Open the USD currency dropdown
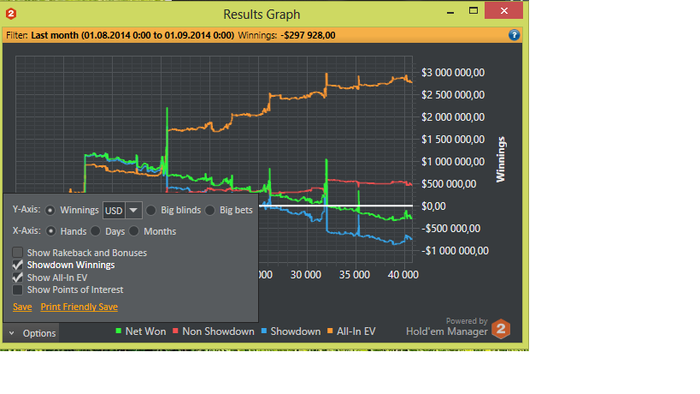This screenshot has width=700, height=394. tap(122, 210)
